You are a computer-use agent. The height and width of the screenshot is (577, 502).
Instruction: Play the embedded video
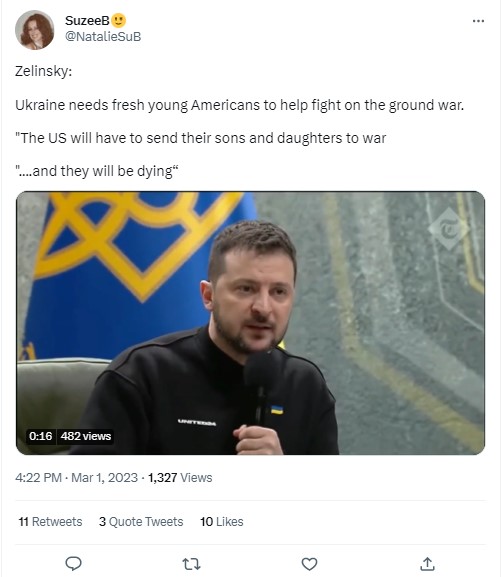pos(250,323)
